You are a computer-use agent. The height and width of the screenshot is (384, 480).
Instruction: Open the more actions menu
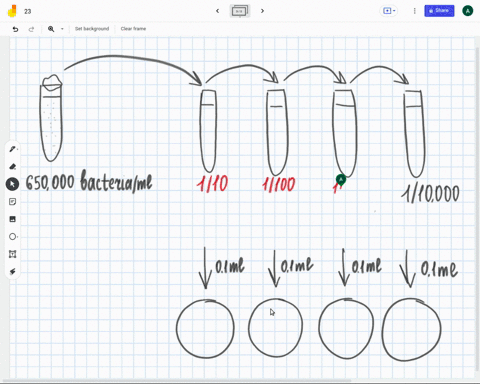415,11
